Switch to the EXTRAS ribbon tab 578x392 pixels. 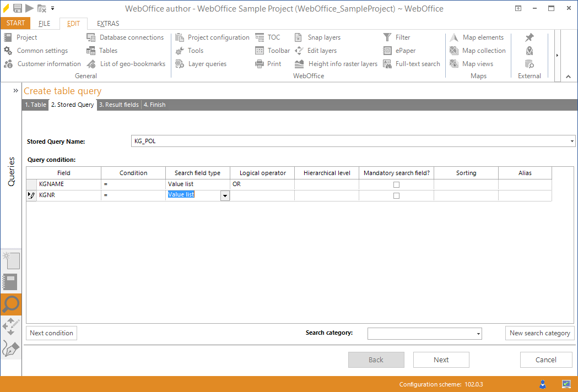coord(107,23)
